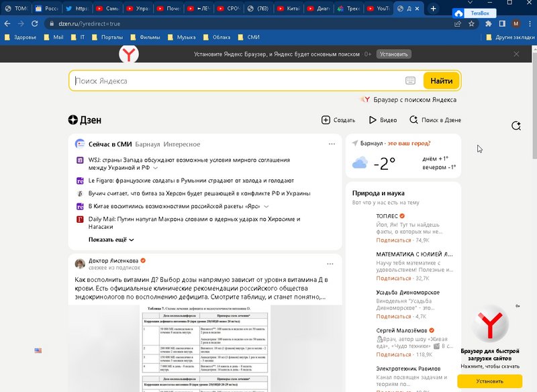The image size is (537, 392).
Task: Switch to the first ТОМ browser tab
Action: click(x=16, y=9)
